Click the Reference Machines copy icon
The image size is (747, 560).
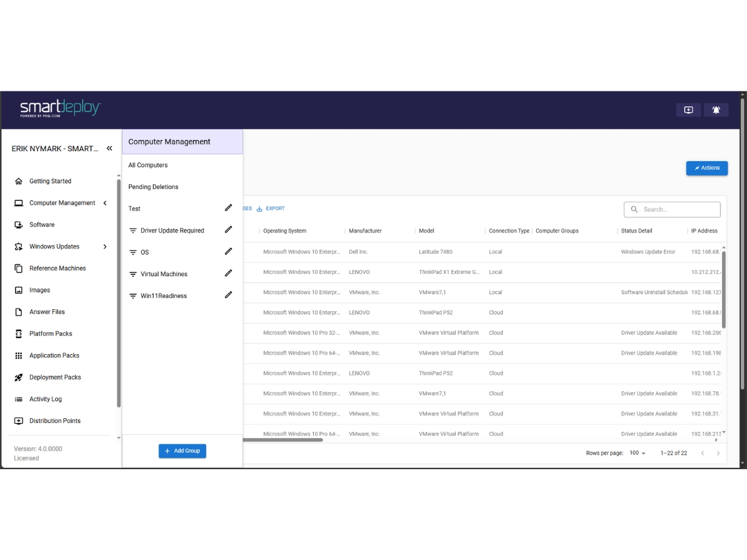click(x=19, y=268)
